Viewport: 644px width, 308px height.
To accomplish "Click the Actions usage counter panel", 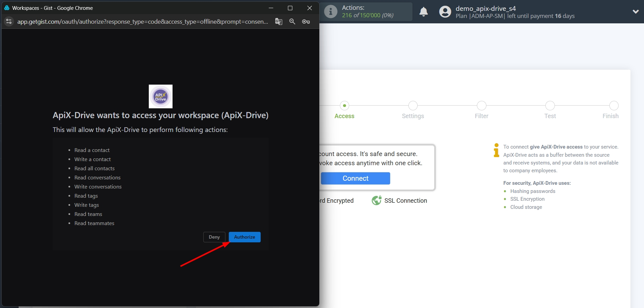I will point(366,12).
